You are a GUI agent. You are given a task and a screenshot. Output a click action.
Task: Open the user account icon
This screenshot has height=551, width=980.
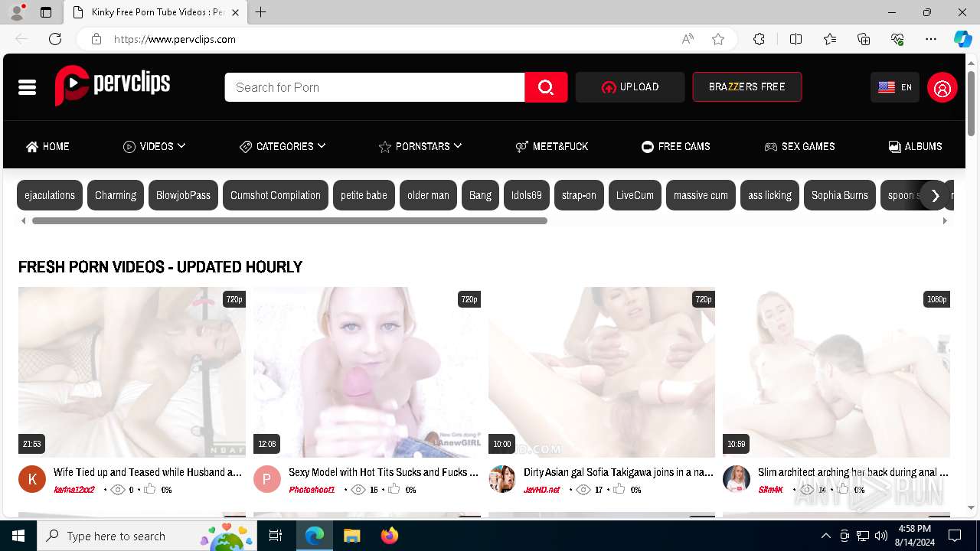tap(942, 87)
